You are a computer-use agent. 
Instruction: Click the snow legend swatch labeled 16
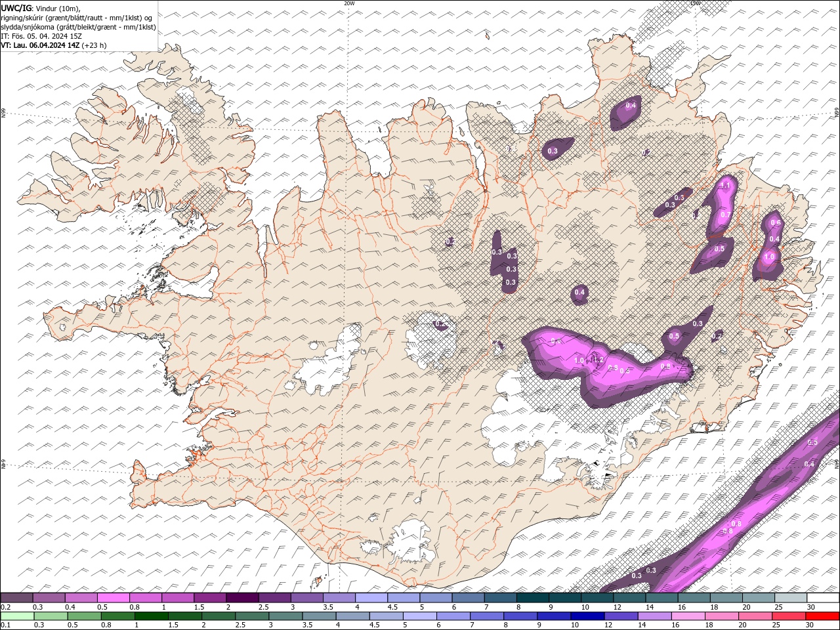tap(694, 598)
